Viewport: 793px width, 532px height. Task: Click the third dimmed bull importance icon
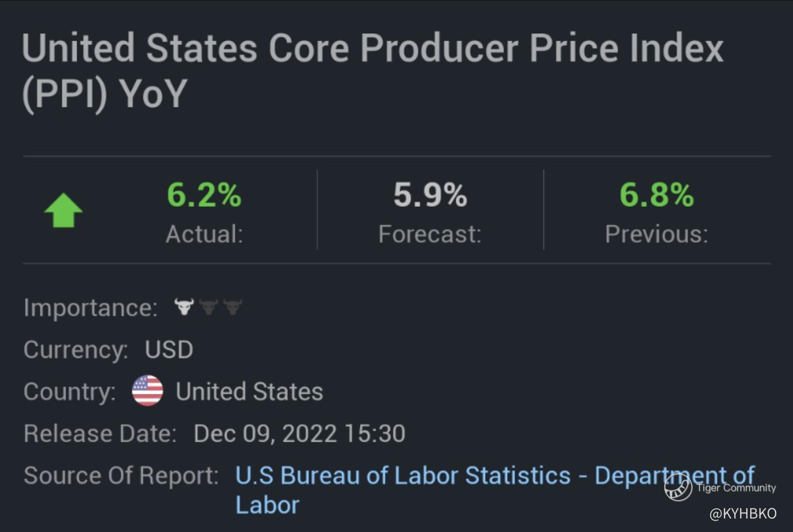pyautogui.click(x=233, y=307)
